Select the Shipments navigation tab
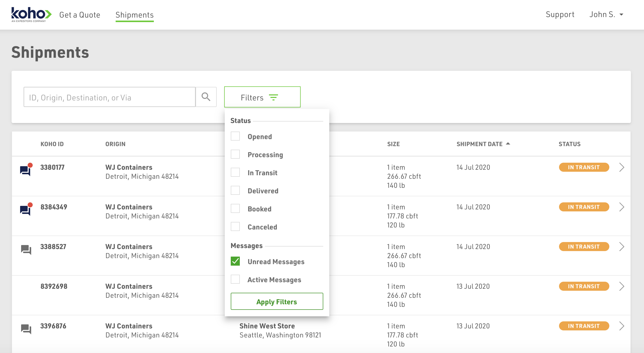This screenshot has width=644, height=353. [x=134, y=15]
